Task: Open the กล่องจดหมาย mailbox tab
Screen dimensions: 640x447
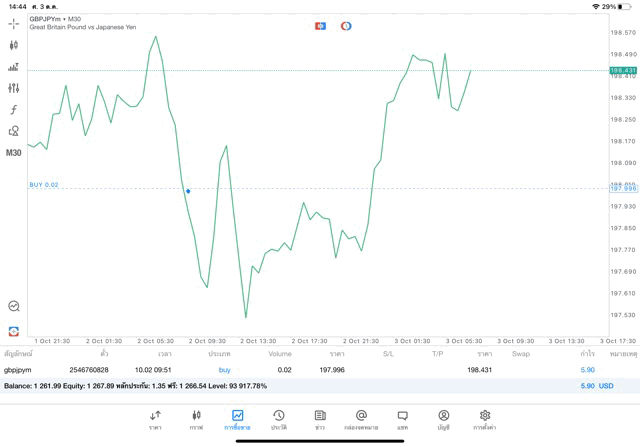Action: 361,419
